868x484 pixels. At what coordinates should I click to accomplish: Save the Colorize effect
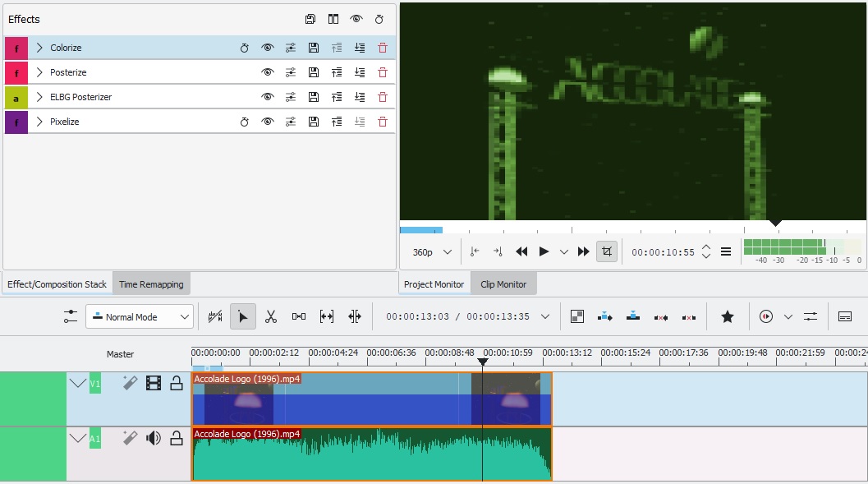pyautogui.click(x=314, y=48)
